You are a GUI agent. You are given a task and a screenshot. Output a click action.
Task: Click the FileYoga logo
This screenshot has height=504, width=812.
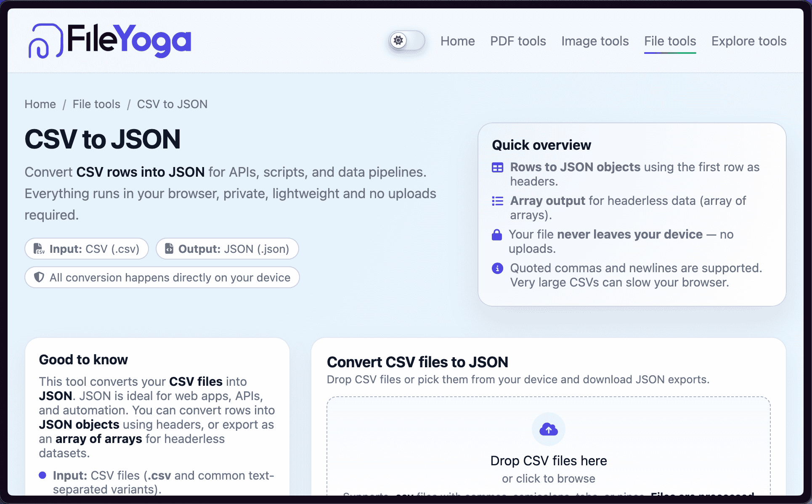coord(110,41)
